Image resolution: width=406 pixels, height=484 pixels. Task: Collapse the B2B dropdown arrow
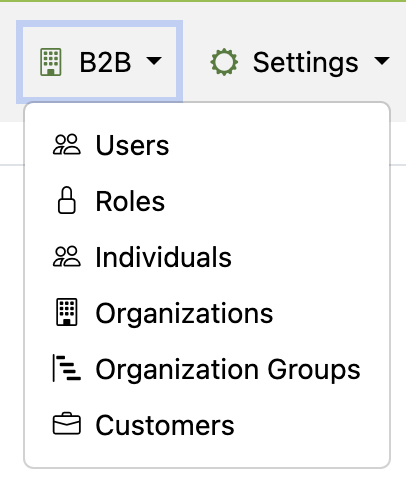pos(154,61)
